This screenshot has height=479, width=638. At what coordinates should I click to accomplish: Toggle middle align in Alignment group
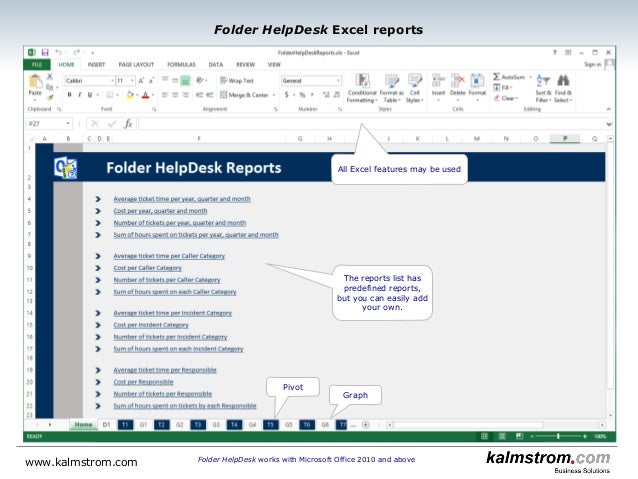pyautogui.click(x=175, y=80)
